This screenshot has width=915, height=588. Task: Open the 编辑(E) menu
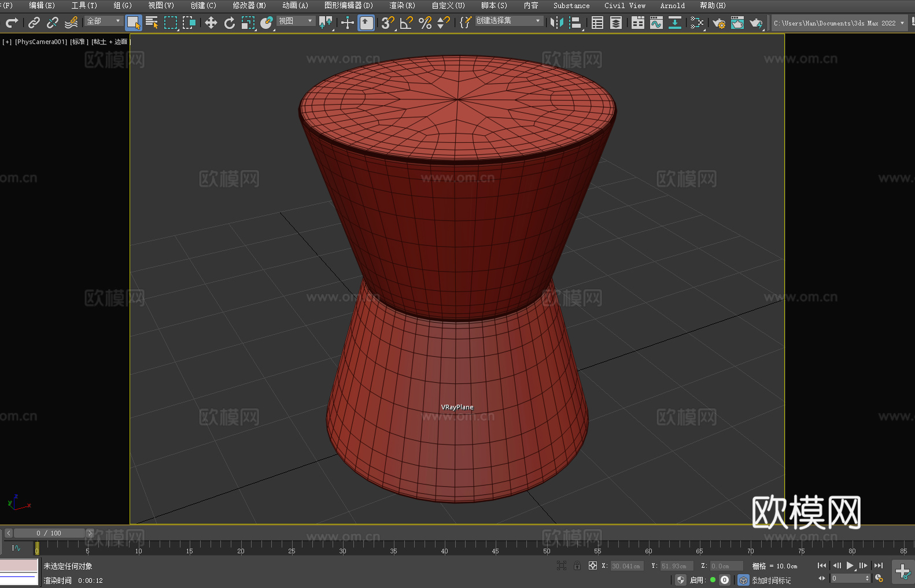click(42, 5)
